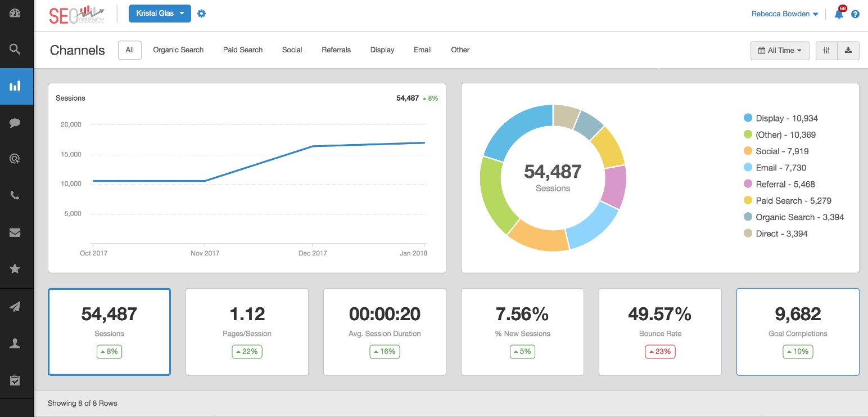Open notifications via the bell icon

[838, 15]
